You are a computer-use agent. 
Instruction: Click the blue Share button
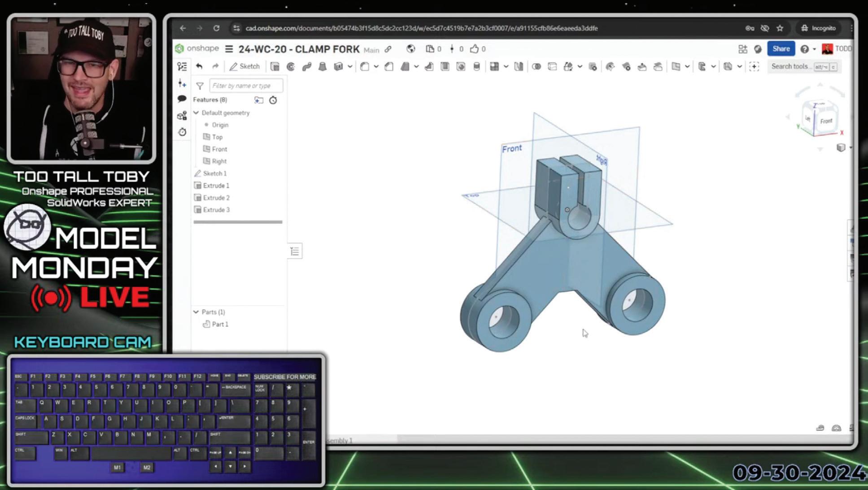coord(781,49)
